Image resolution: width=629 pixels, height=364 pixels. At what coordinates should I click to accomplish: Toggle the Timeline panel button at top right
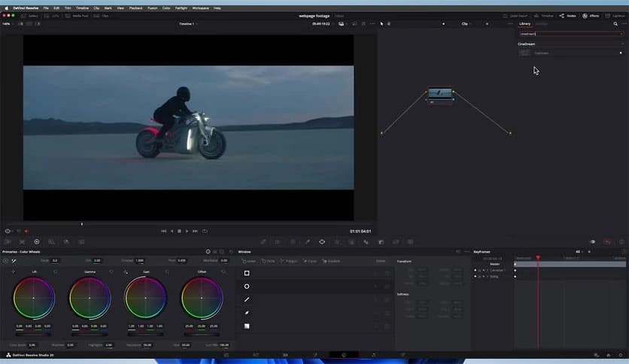[x=543, y=16]
